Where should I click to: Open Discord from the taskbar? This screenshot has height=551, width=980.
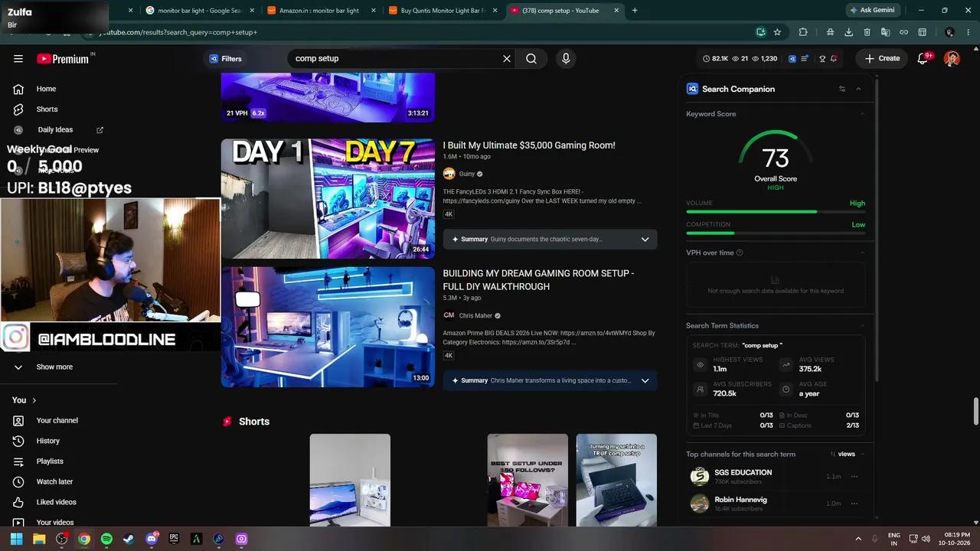[152, 539]
